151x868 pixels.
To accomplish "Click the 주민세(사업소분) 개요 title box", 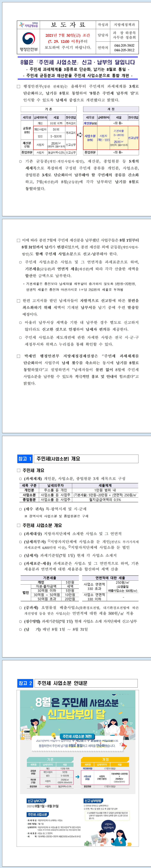I will 86,459.
